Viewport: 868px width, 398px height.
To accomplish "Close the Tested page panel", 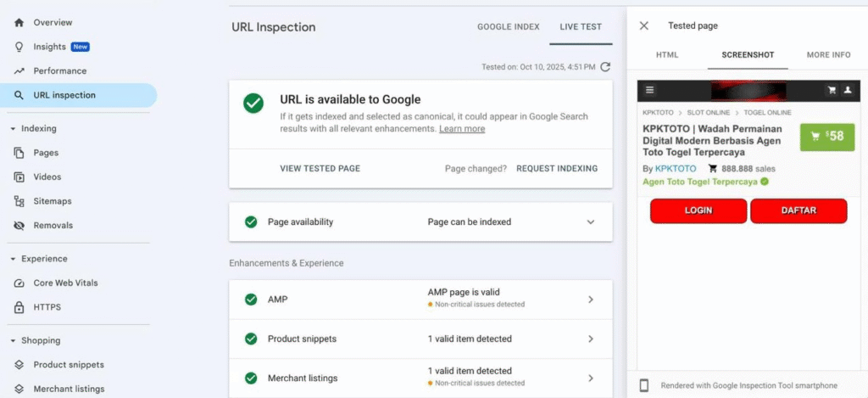I will click(644, 25).
